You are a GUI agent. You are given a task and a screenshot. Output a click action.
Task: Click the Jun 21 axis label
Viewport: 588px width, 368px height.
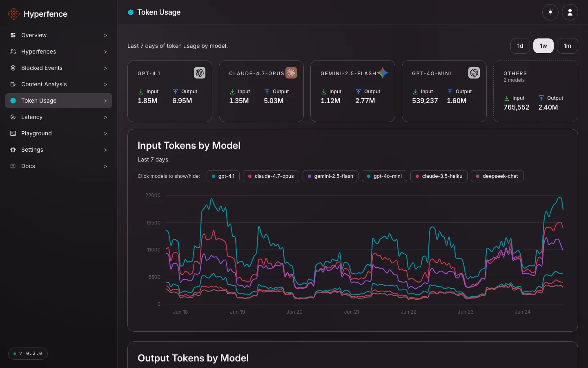pyautogui.click(x=352, y=312)
